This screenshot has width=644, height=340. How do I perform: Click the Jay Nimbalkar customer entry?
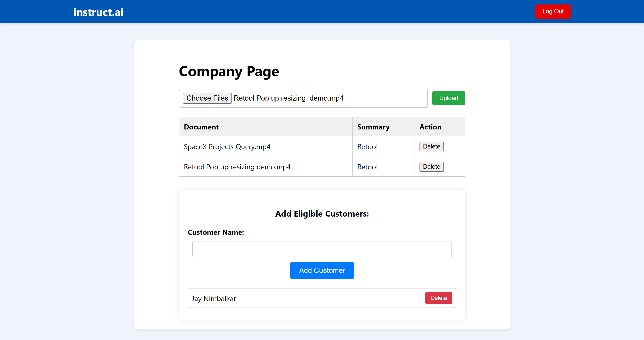click(x=214, y=298)
